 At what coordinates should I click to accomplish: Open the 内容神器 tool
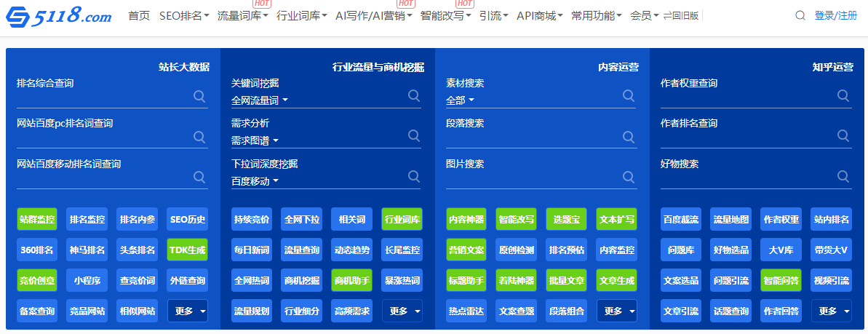click(466, 219)
